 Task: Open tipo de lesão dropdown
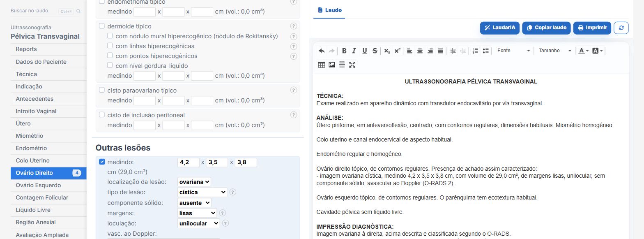click(x=202, y=192)
